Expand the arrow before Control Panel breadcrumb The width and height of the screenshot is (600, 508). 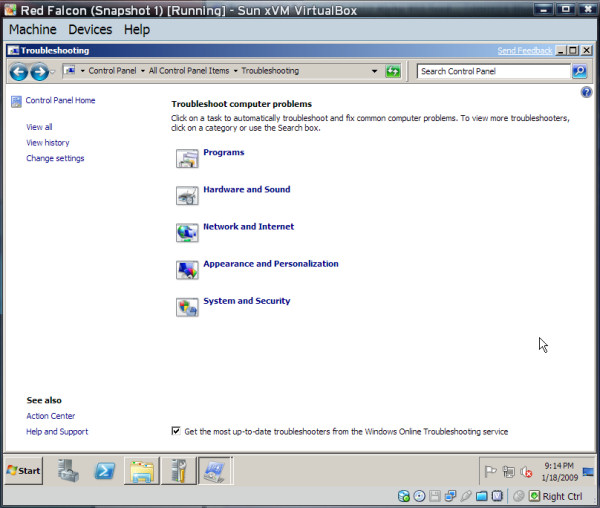click(82, 71)
